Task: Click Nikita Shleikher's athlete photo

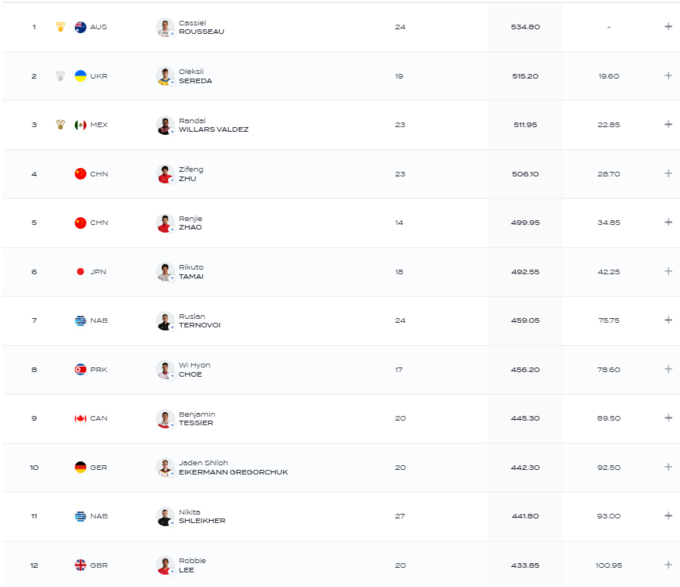Action: (165, 517)
